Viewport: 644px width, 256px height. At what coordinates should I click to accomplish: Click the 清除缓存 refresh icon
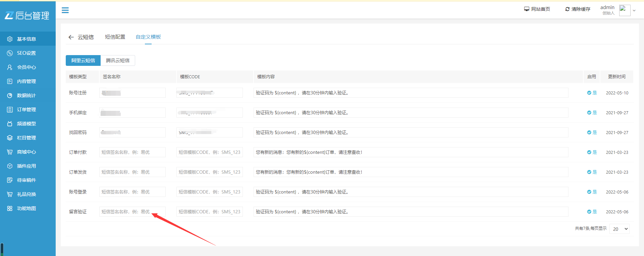tap(567, 9)
